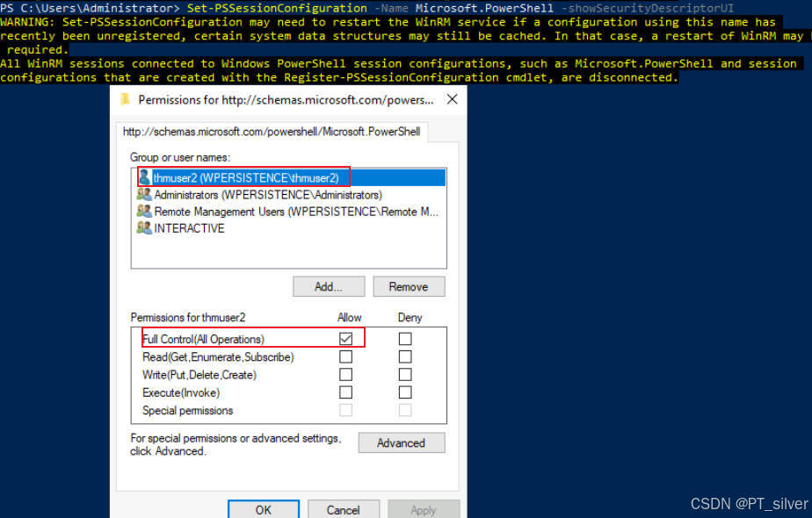Select the Remote Management Users entry
This screenshot has width=812, height=518.
(295, 212)
